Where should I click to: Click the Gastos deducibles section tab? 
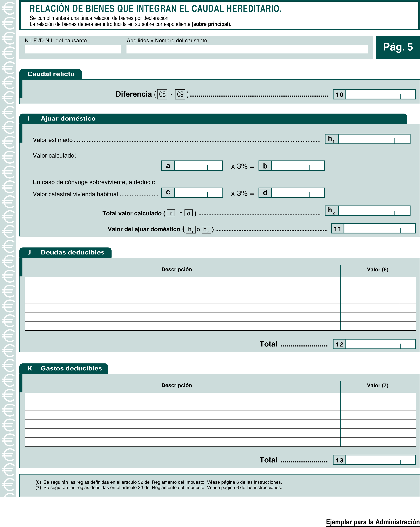point(64,368)
